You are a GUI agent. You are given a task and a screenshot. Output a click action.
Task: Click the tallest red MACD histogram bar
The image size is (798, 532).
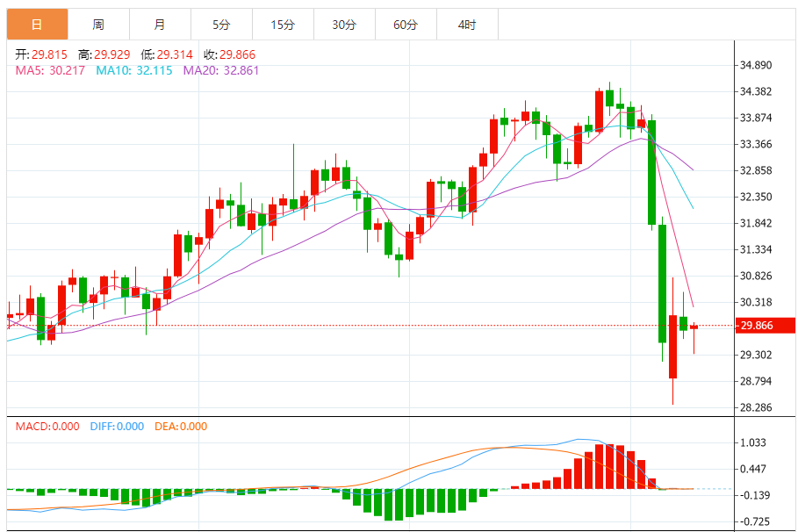point(610,466)
